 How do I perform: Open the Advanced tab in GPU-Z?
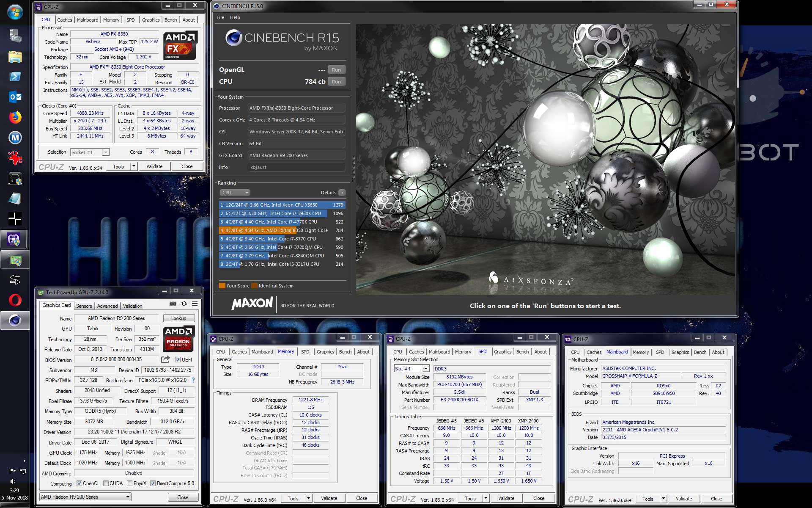pos(107,306)
